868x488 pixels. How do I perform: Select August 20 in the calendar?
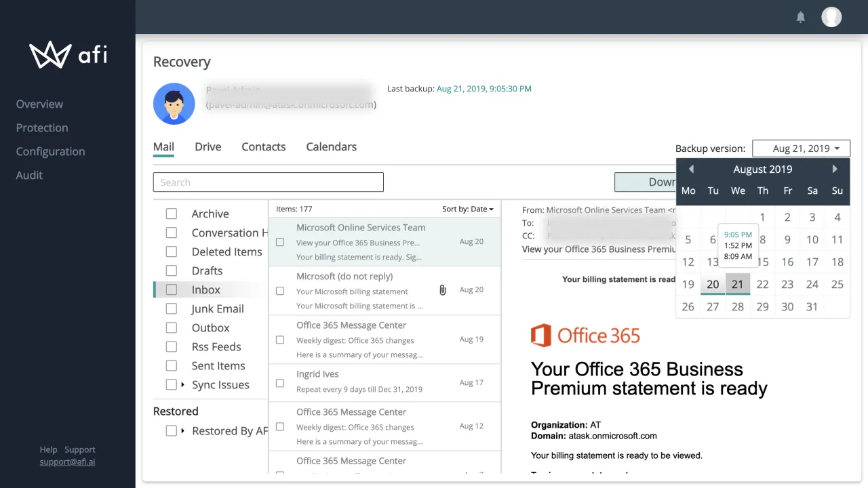(x=713, y=284)
